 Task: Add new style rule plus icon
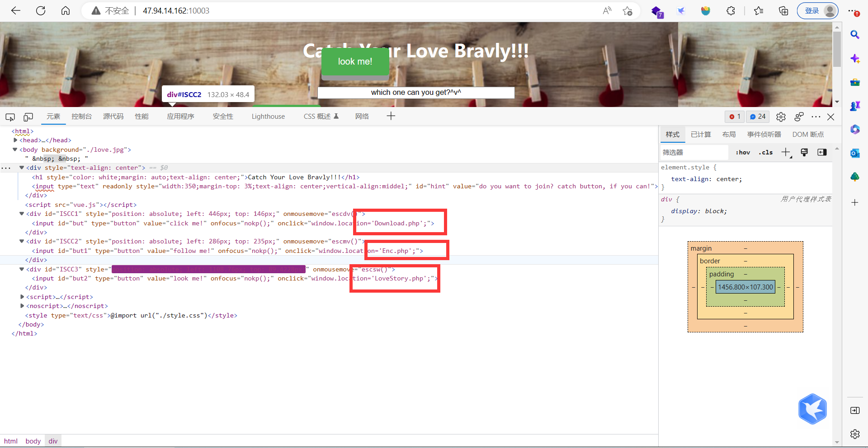(x=786, y=153)
